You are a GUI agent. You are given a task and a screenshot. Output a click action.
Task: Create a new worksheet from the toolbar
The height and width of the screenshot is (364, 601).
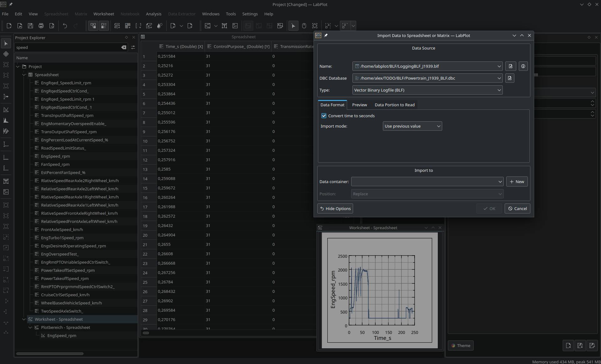pos(149,26)
